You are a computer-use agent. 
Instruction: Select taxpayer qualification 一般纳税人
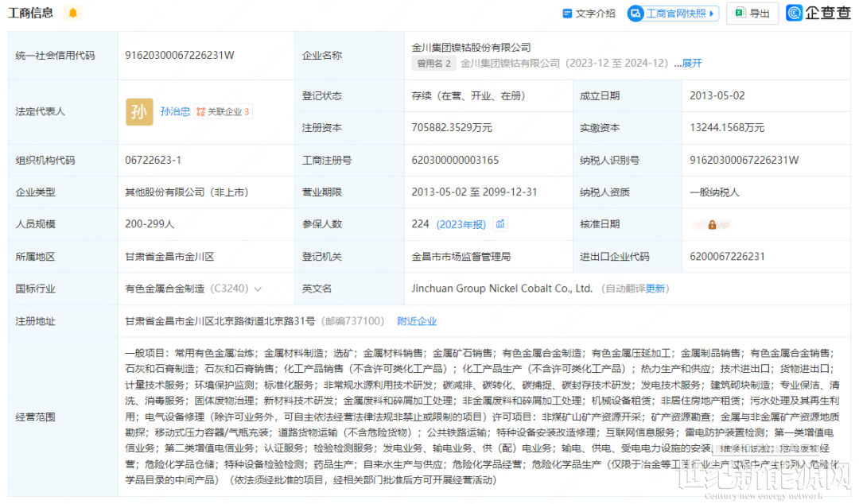pos(714,192)
